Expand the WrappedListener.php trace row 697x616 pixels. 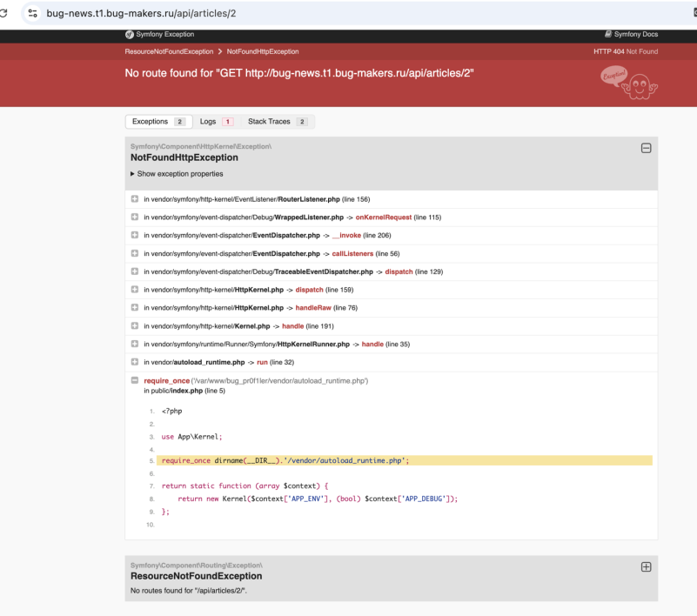tap(135, 217)
